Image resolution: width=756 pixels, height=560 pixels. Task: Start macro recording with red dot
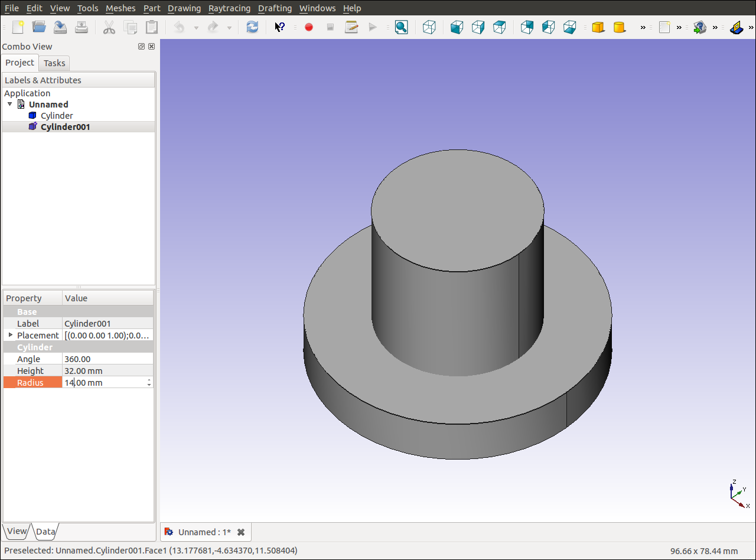tap(308, 27)
